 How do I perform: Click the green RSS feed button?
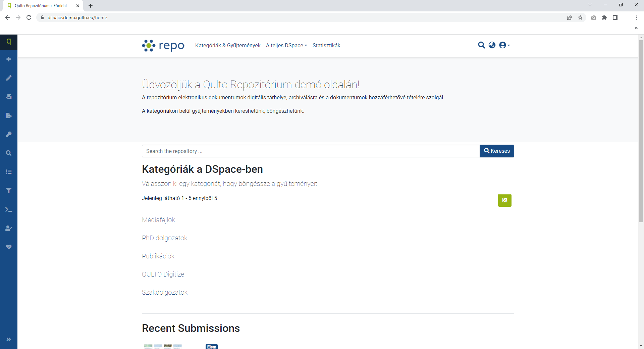[x=505, y=200]
